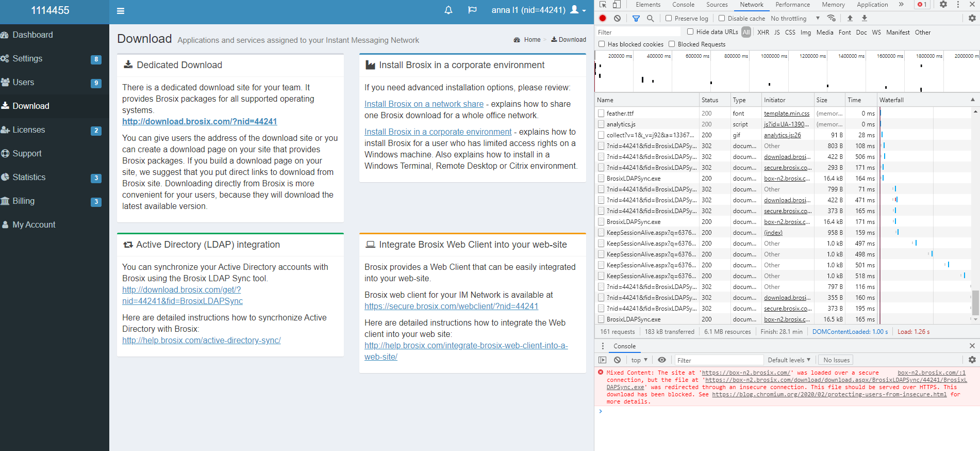Click the console live expression eye icon
This screenshot has height=451, width=980.
[662, 360]
